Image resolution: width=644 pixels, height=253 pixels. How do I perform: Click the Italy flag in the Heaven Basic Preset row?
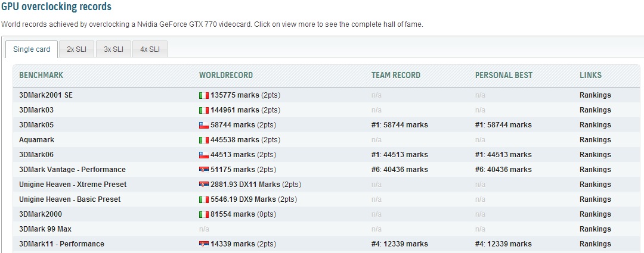coord(204,199)
